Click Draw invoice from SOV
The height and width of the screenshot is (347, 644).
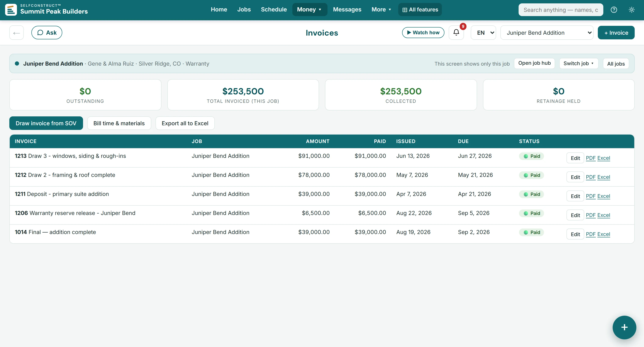[46, 123]
